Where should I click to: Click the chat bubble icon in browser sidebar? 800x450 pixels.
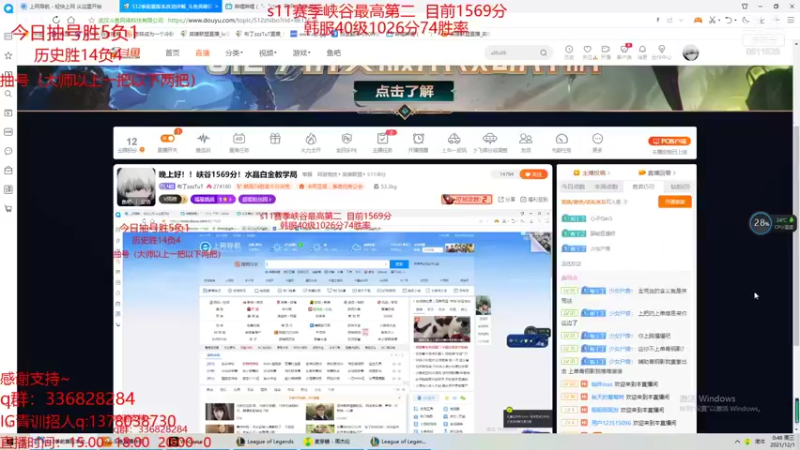click(8, 151)
